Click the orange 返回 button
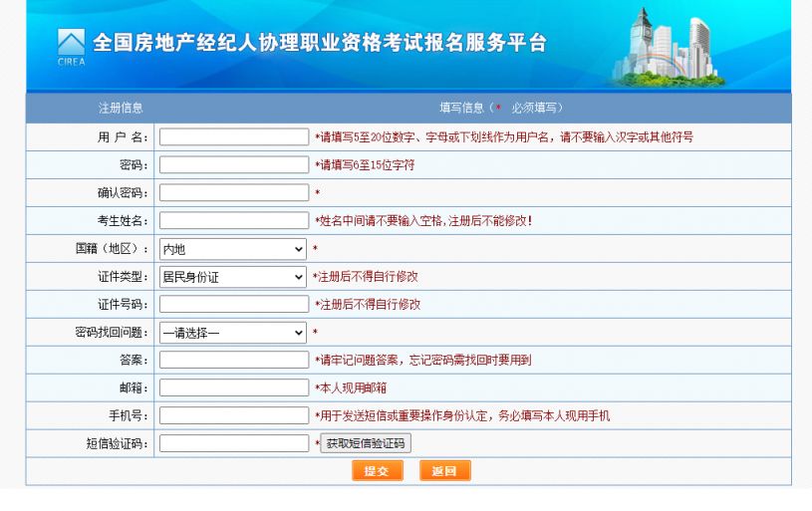812x511 pixels. click(444, 471)
